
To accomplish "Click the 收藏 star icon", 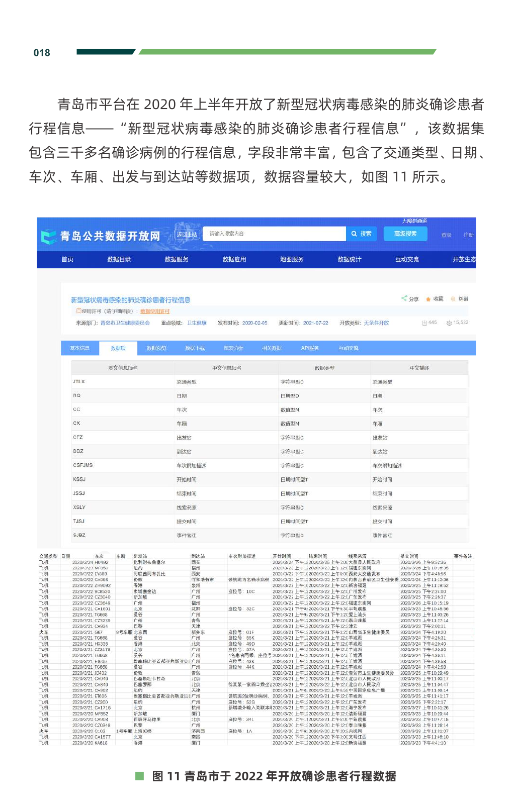I will tap(428, 299).
